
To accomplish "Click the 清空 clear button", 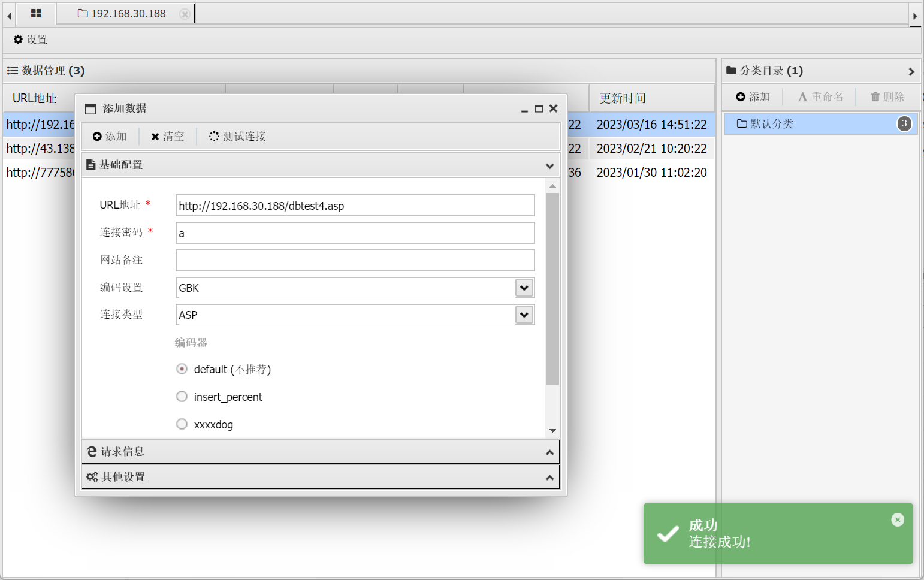I will pos(168,137).
